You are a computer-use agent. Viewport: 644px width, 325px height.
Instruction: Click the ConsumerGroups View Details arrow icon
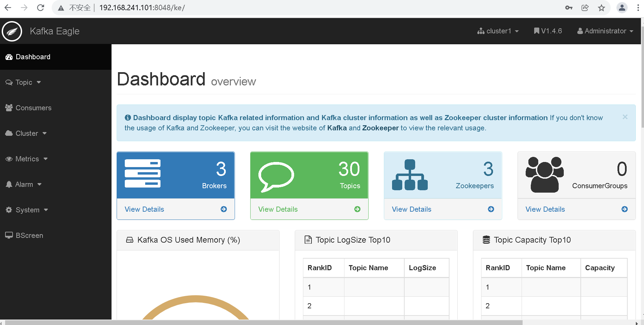click(625, 209)
